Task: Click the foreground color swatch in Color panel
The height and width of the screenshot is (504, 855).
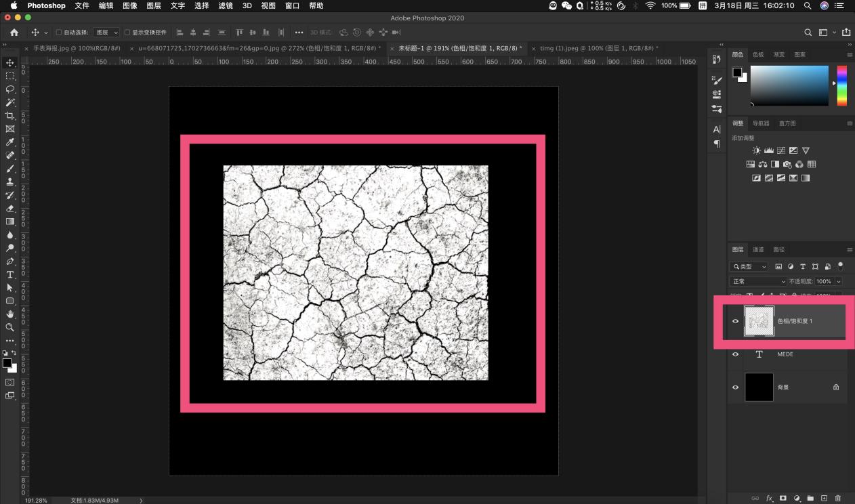Action: (736, 72)
